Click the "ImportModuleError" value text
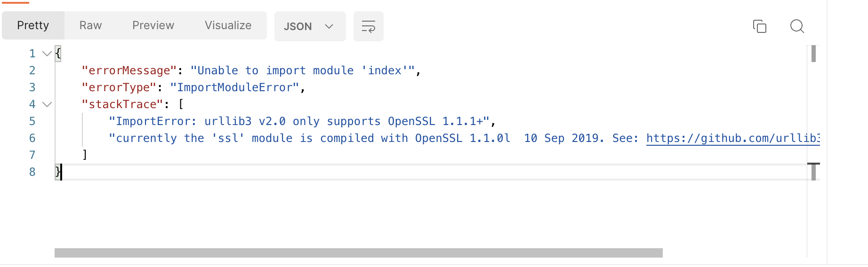The width and height of the screenshot is (868, 267). click(234, 87)
